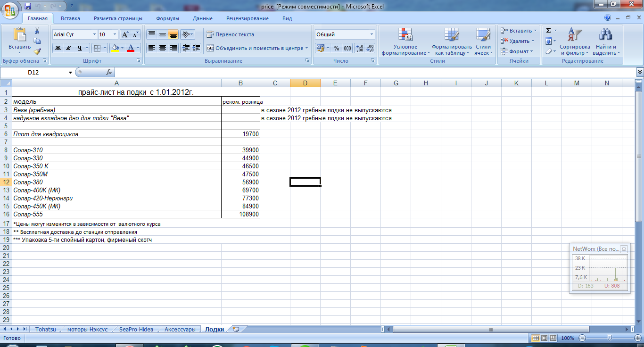This screenshot has width=644, height=347.
Task: Click the AutoSum sigma icon
Action: [x=548, y=31]
